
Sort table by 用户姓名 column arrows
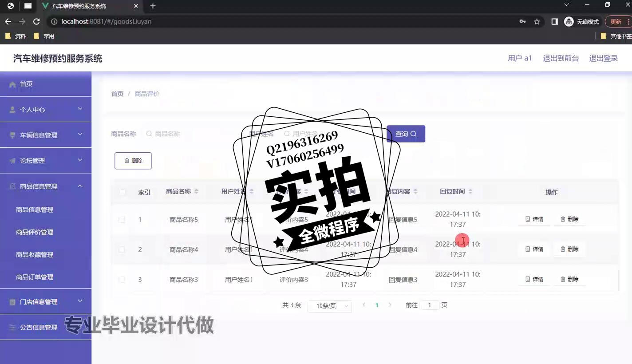click(x=251, y=191)
